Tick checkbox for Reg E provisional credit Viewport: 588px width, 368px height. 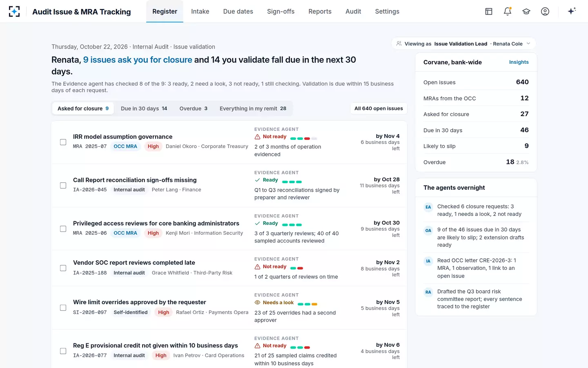(63, 351)
